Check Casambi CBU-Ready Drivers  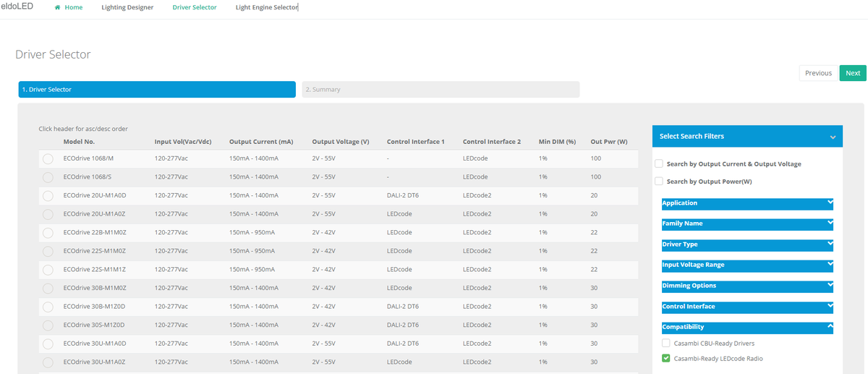666,343
